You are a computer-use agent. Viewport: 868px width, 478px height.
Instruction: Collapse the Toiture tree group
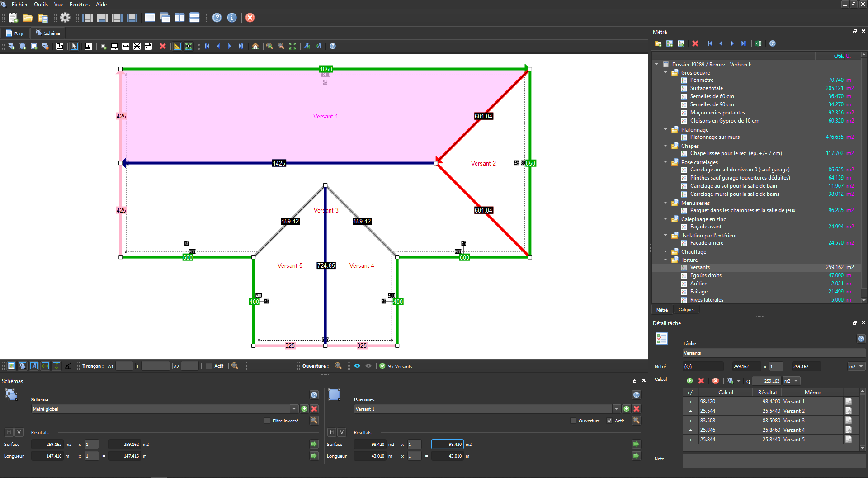665,260
